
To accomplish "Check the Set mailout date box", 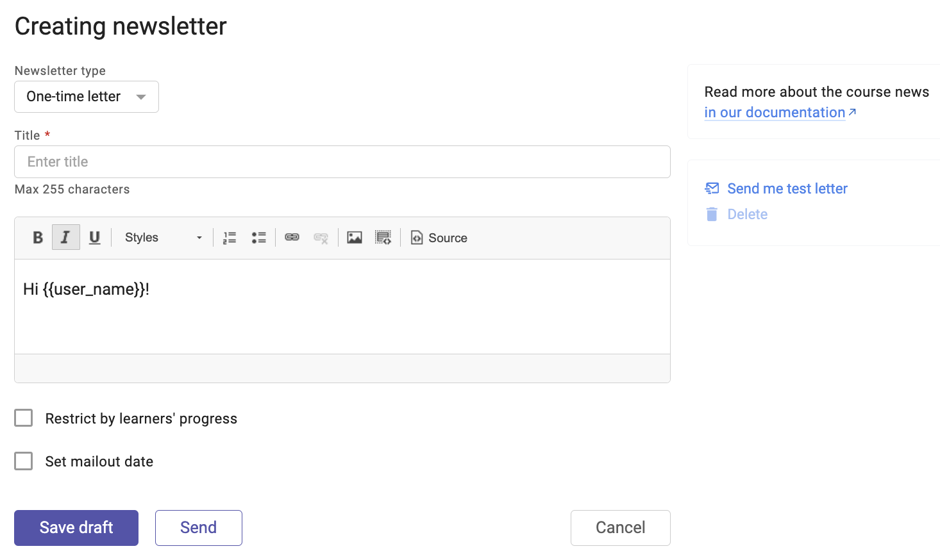I will (24, 461).
